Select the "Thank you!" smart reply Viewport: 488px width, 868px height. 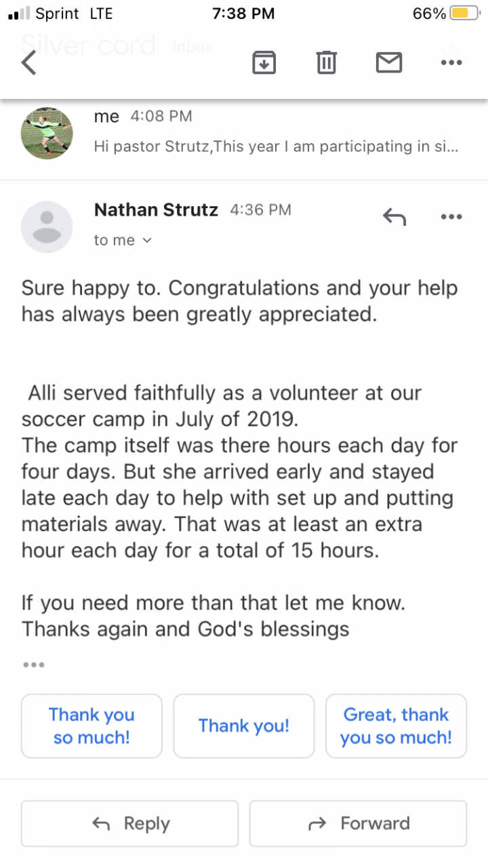tap(244, 726)
